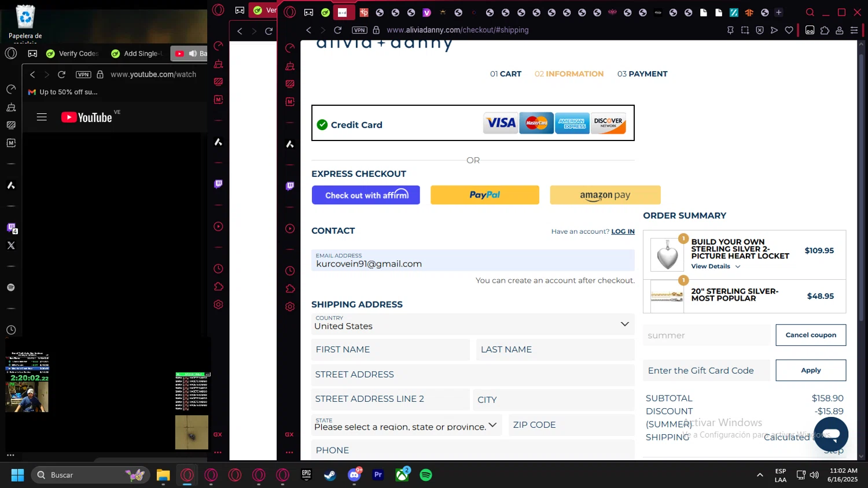Open the live chat bubble widget
Screen dimensions: 868x488
(x=831, y=434)
